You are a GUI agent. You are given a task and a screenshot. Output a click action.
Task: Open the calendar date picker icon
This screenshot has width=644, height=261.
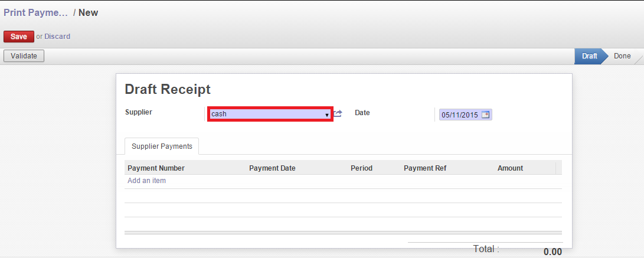485,115
